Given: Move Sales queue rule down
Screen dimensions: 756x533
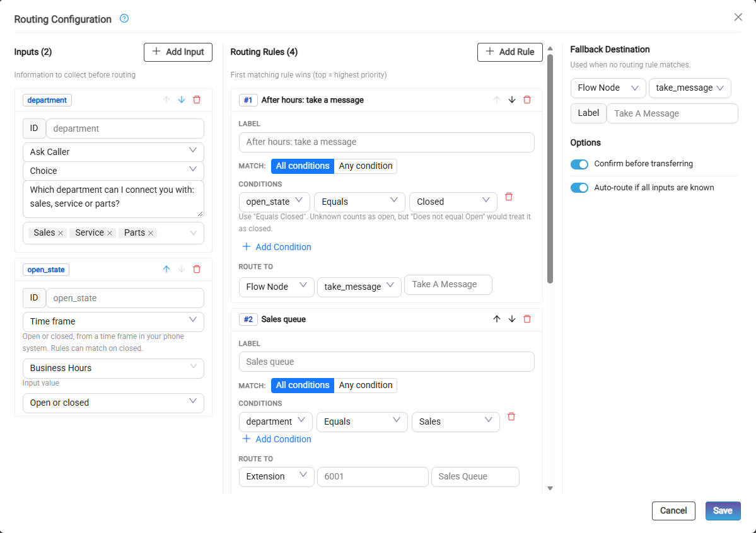Looking at the screenshot, I should tap(512, 319).
